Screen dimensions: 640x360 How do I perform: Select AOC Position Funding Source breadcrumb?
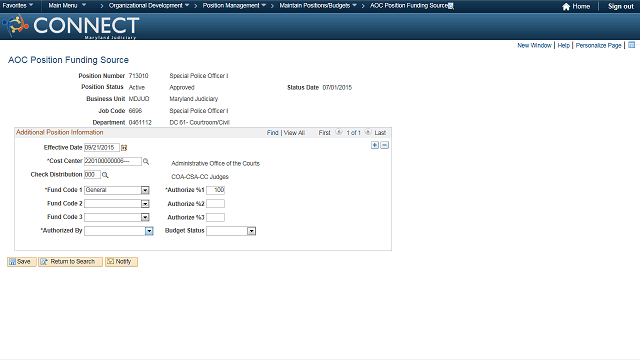coord(409,6)
